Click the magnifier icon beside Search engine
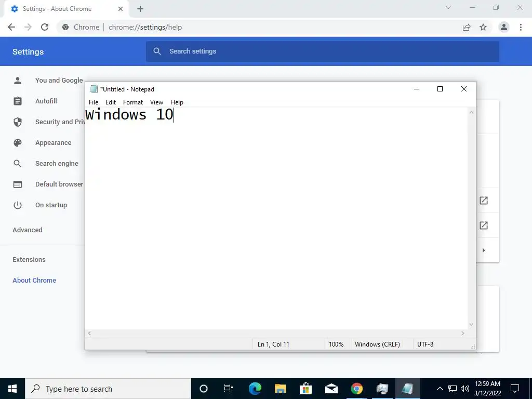The image size is (532, 399). click(x=18, y=164)
